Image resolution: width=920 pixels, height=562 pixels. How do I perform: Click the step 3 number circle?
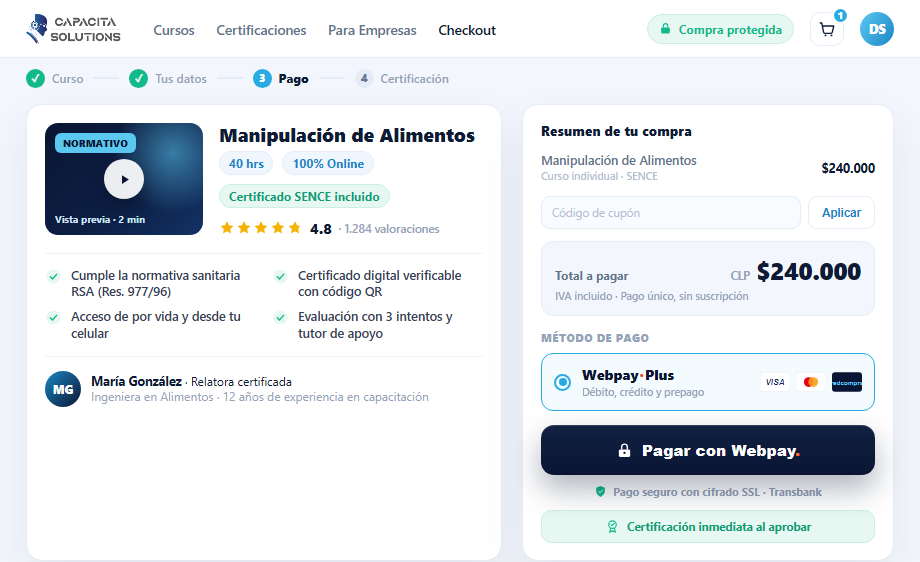click(x=262, y=78)
